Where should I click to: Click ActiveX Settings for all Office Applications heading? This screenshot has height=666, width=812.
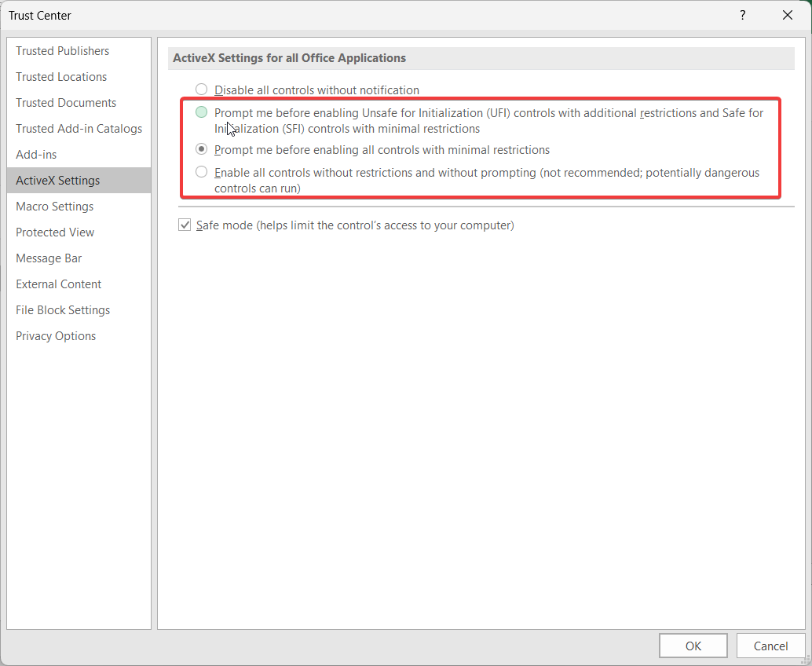pos(290,58)
